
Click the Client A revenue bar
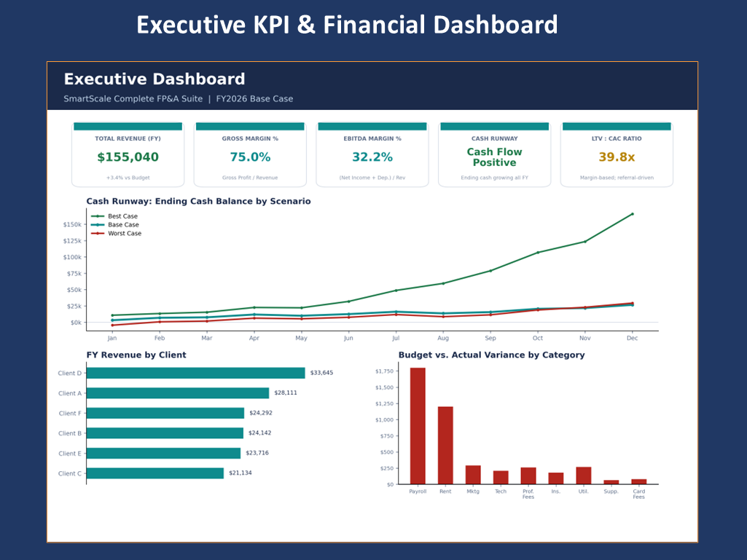click(x=178, y=393)
